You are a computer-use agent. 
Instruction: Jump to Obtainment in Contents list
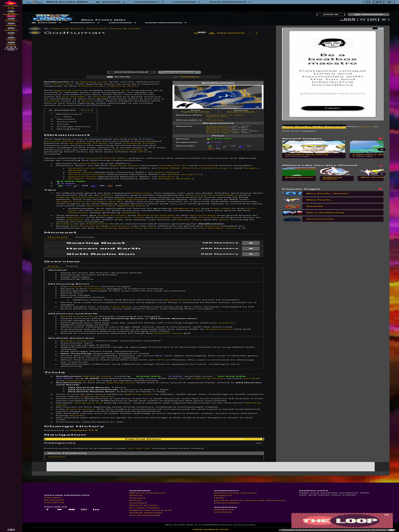click(69, 114)
